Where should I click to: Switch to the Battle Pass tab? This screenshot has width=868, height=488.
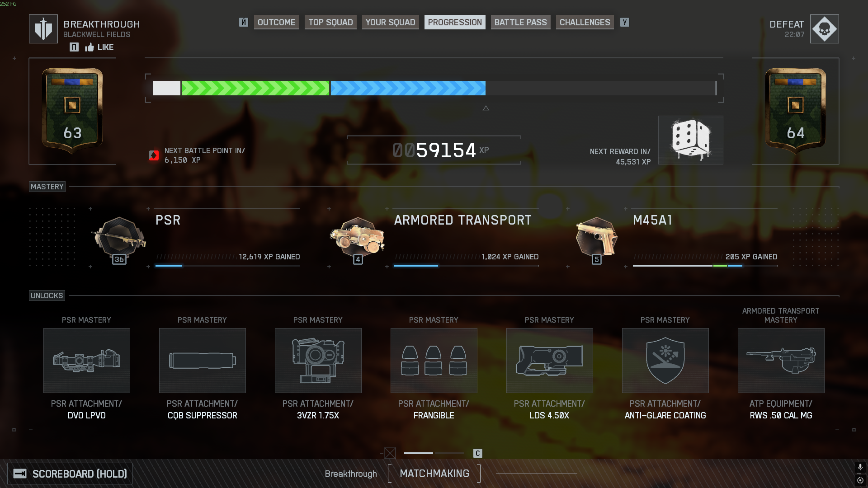click(x=520, y=22)
